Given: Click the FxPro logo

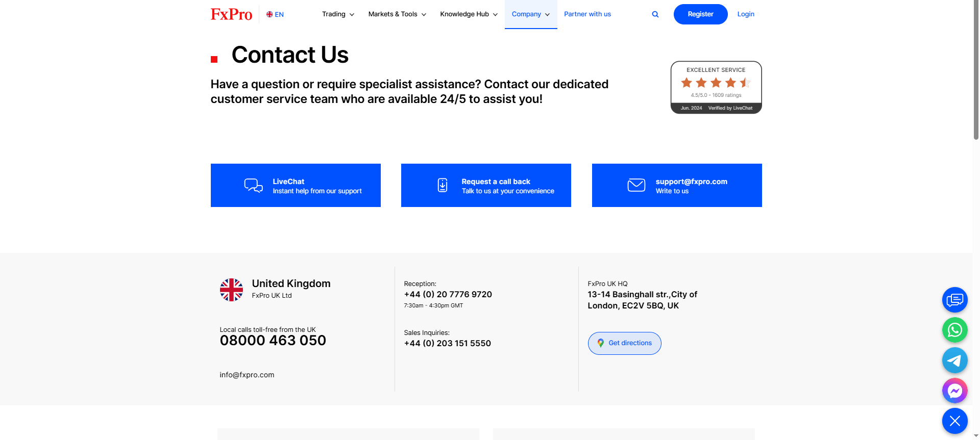Looking at the screenshot, I should (231, 14).
